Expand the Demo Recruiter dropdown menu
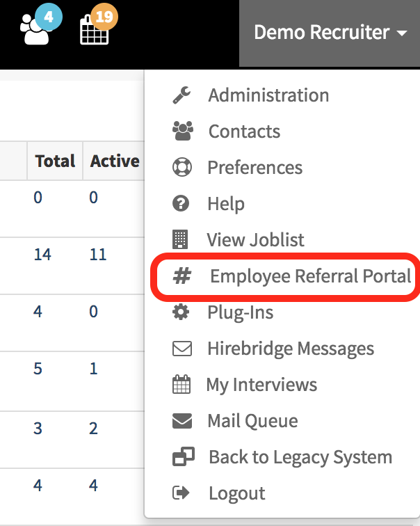 click(330, 33)
